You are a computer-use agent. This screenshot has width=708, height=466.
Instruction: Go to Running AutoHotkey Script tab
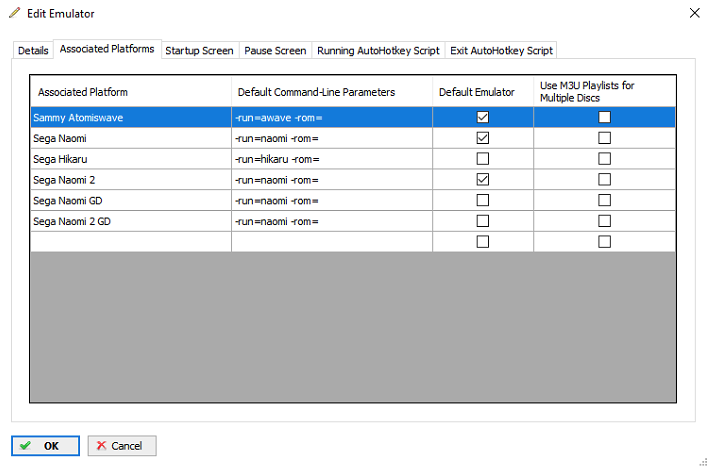378,50
